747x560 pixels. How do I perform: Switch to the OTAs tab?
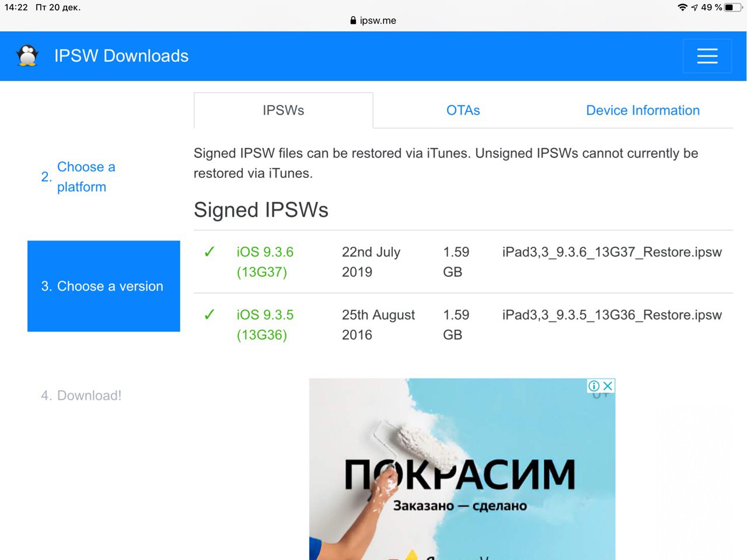click(463, 110)
